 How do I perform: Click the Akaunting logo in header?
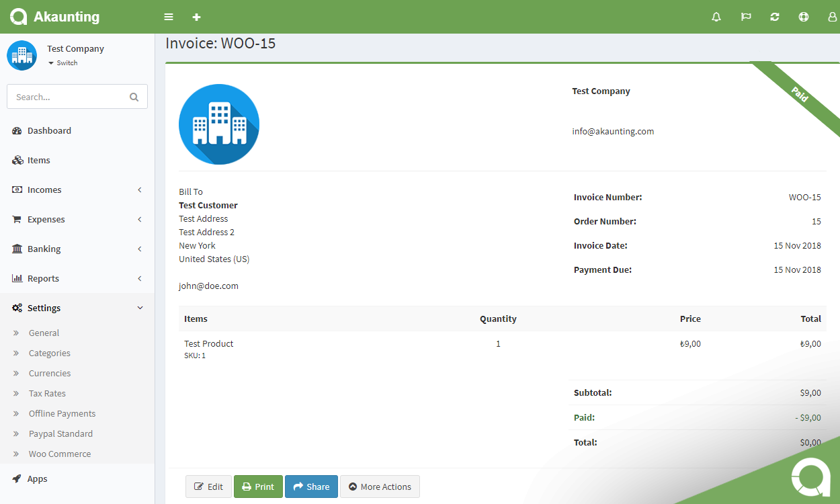click(55, 17)
